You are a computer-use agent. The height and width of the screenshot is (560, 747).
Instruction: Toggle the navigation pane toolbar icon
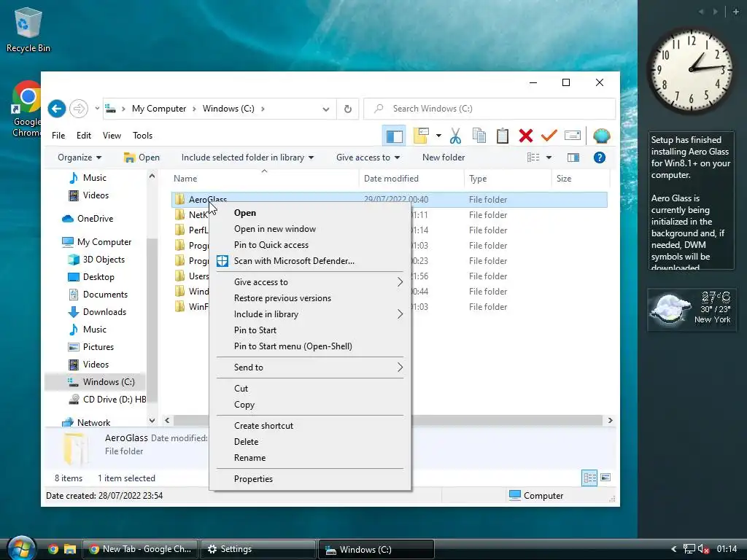[x=394, y=136]
